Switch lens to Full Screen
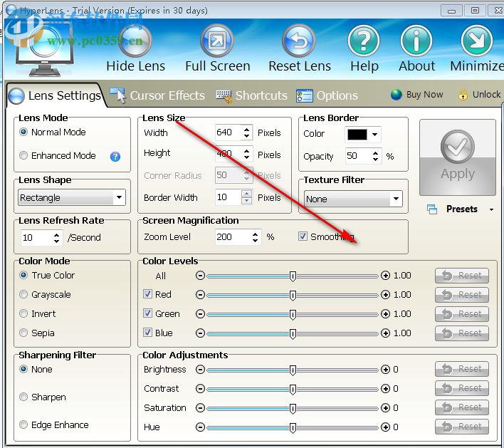The image size is (504, 448). tap(217, 41)
